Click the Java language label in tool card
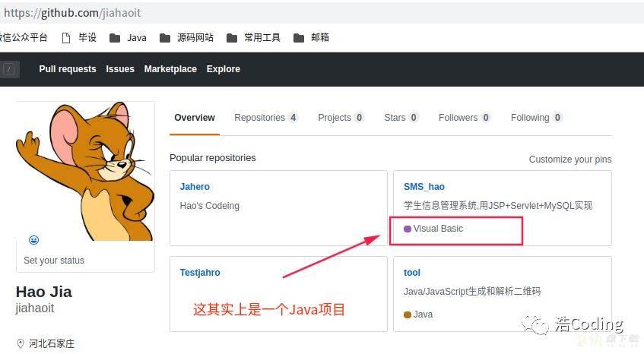Viewport: 644px width, 354px height. (x=423, y=314)
